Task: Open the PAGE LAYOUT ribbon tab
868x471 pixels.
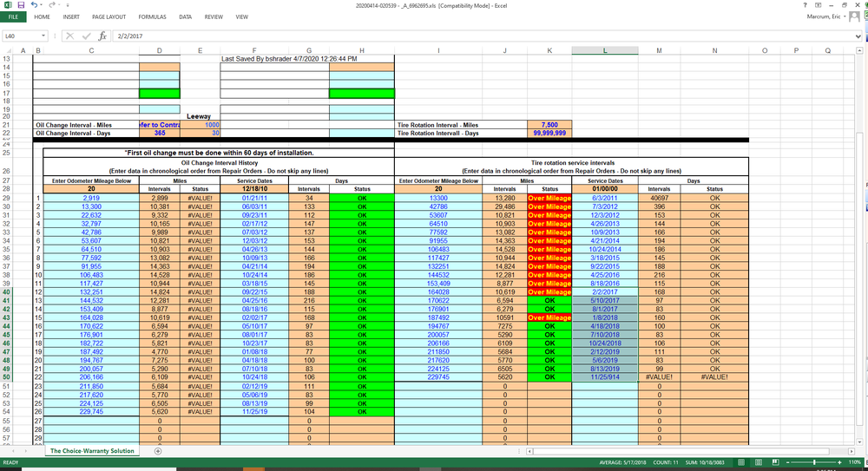Action: pyautogui.click(x=108, y=16)
